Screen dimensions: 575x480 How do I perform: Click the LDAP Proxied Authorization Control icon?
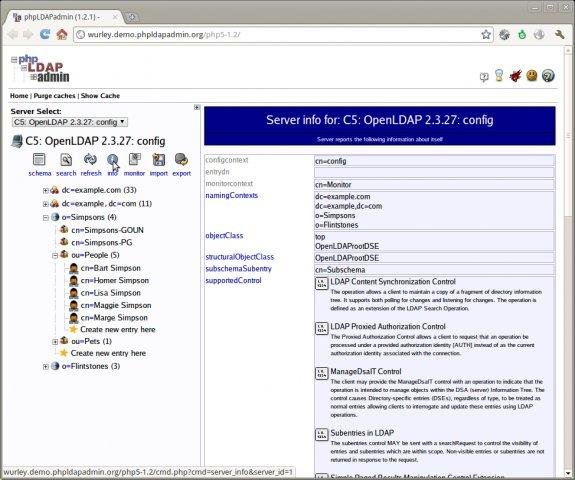pos(321,328)
